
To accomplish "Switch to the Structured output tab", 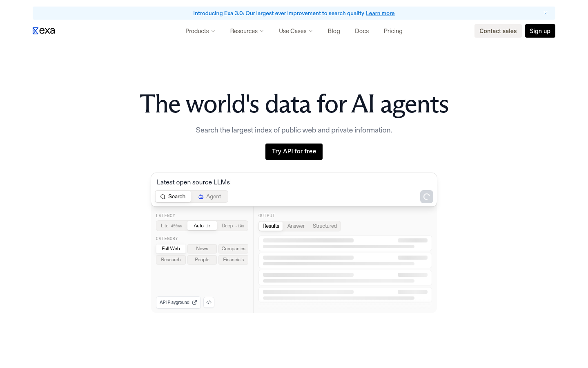I will pyautogui.click(x=325, y=226).
